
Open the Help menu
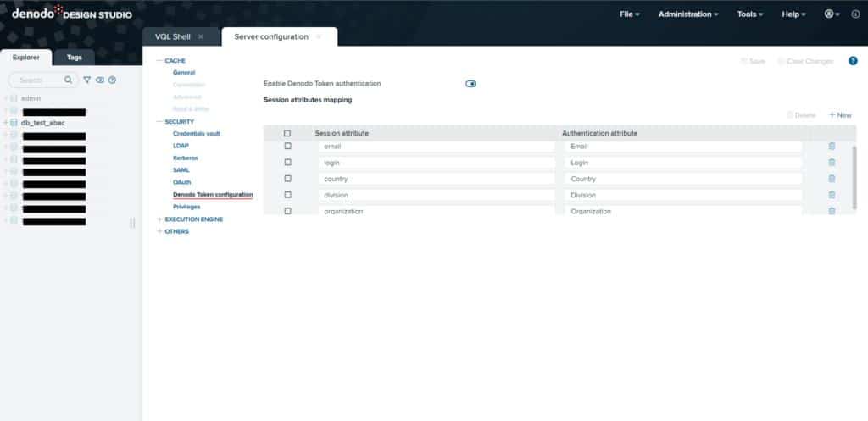793,14
